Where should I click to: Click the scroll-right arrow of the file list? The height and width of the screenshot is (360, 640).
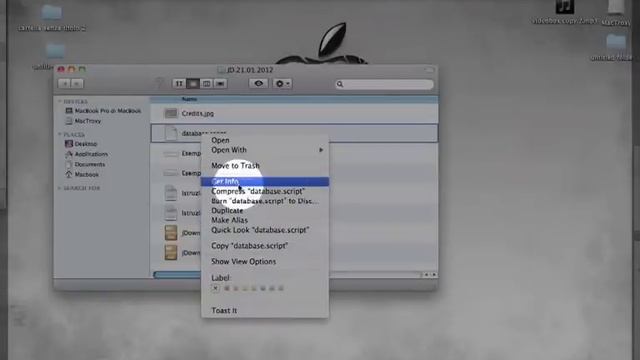[434, 275]
